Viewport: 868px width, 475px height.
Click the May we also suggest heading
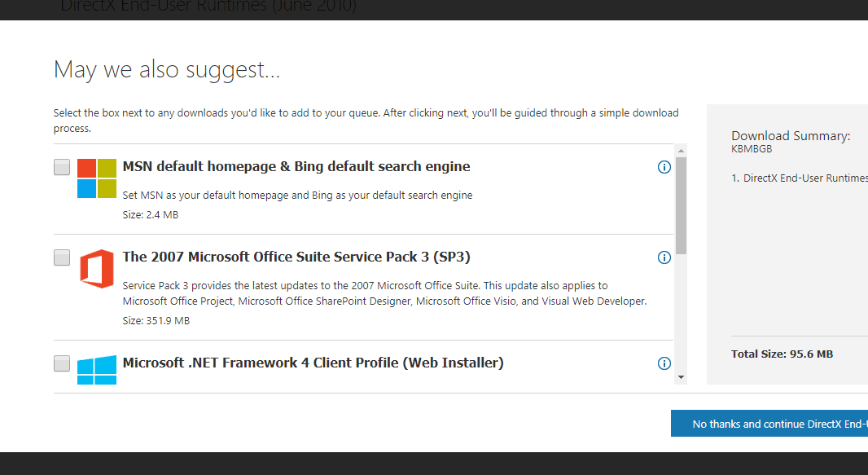[167, 70]
